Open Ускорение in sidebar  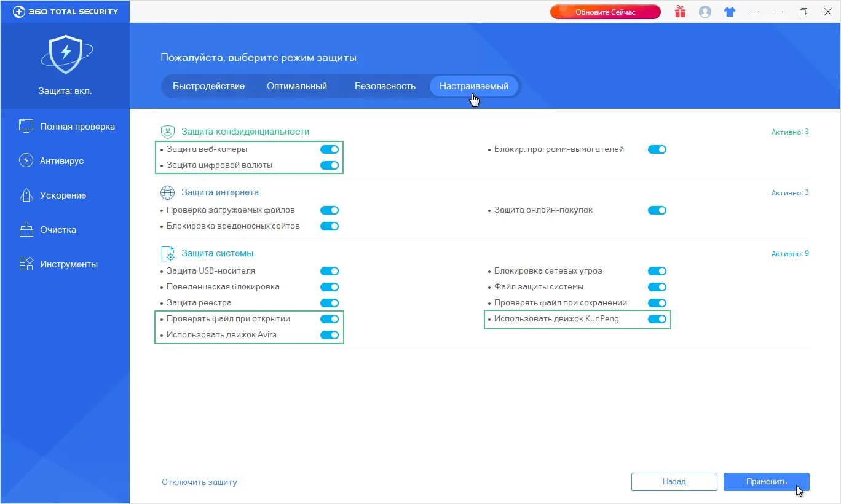click(65, 195)
